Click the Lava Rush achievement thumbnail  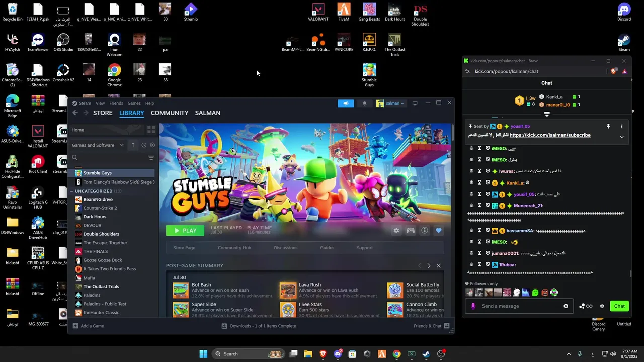288,290
